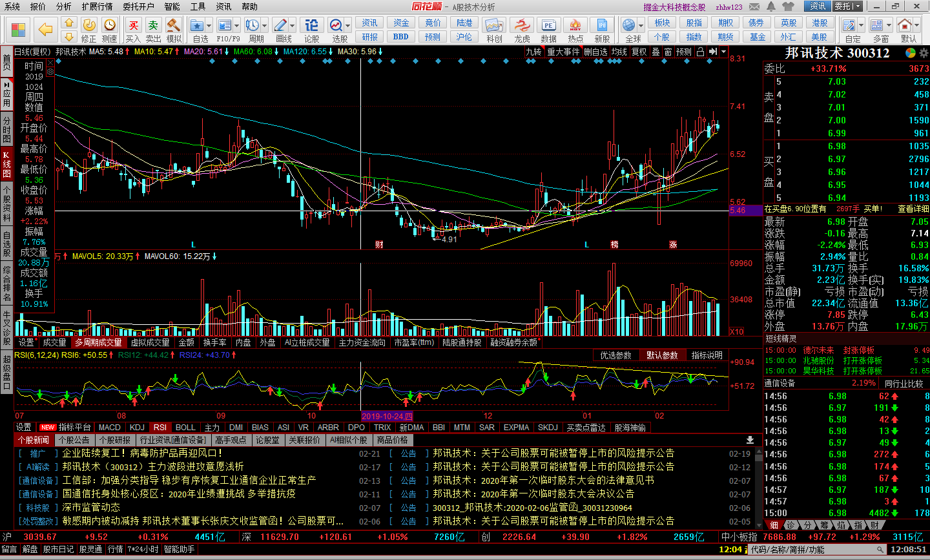Toggle the 重大事件 major events markers
Viewport: 930px width, 560px height.
(x=563, y=52)
